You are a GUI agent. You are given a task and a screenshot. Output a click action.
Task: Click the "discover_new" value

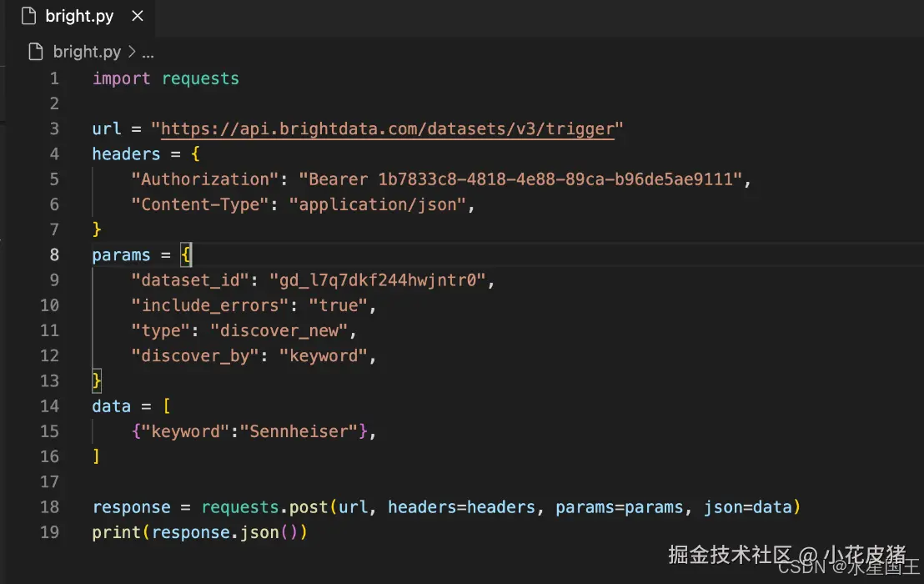[x=279, y=330]
